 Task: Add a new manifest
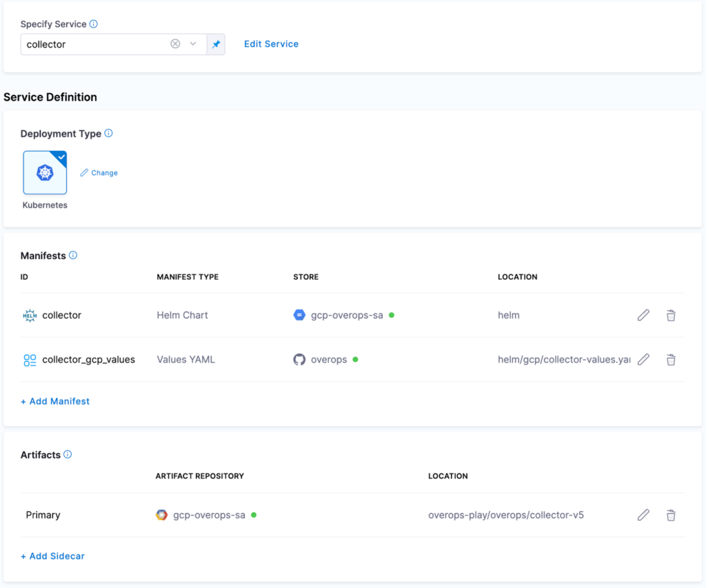coord(55,401)
